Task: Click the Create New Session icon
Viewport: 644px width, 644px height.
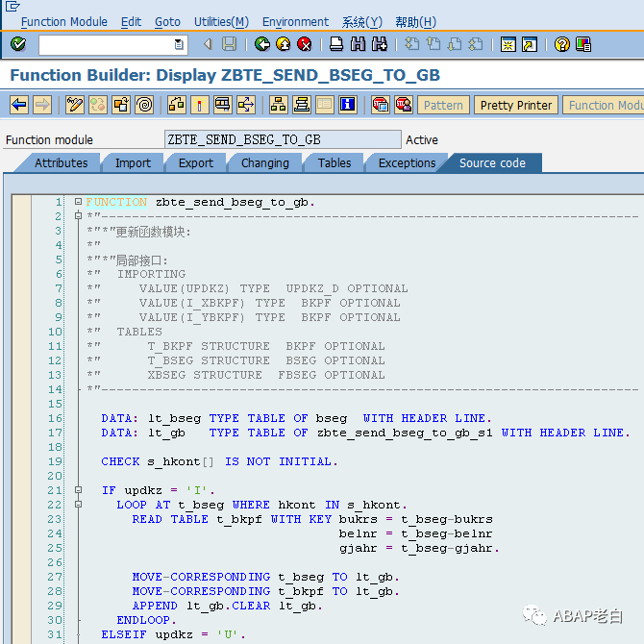Action: tap(508, 44)
